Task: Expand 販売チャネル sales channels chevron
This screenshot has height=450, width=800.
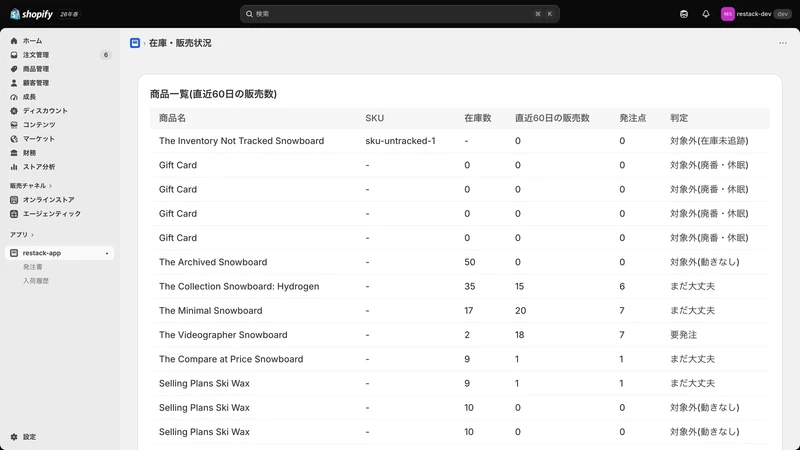Action: [x=51, y=186]
